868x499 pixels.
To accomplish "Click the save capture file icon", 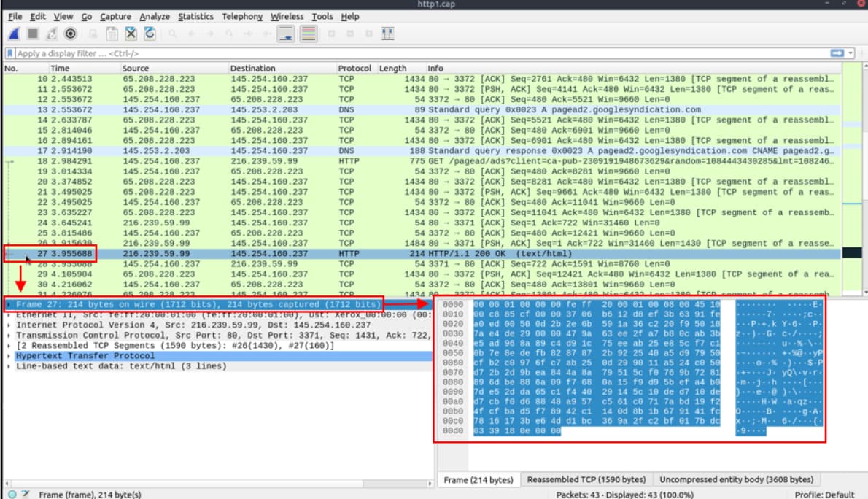I will tap(112, 34).
